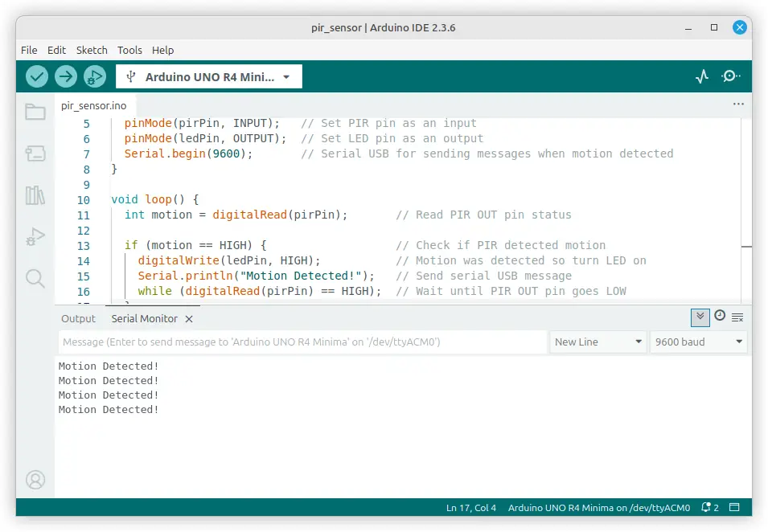Click the Upload arrow icon
The image size is (768, 532).
(65, 76)
